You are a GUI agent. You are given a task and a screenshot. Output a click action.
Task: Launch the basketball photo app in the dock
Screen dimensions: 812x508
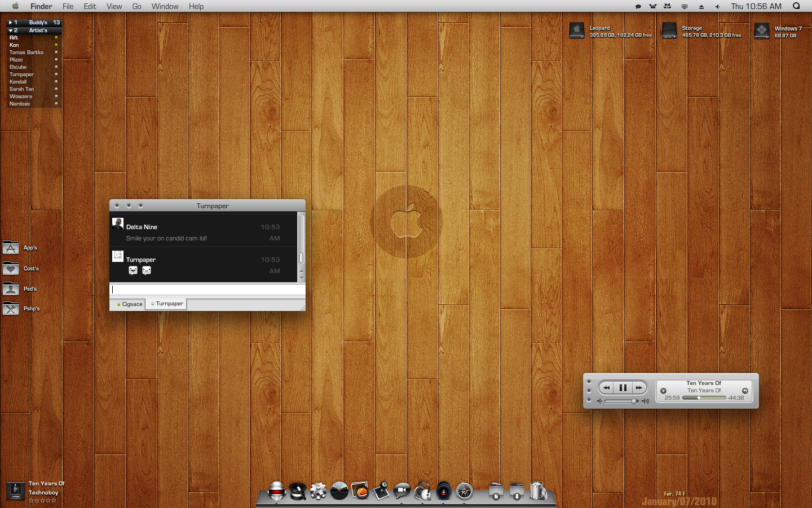point(360,491)
